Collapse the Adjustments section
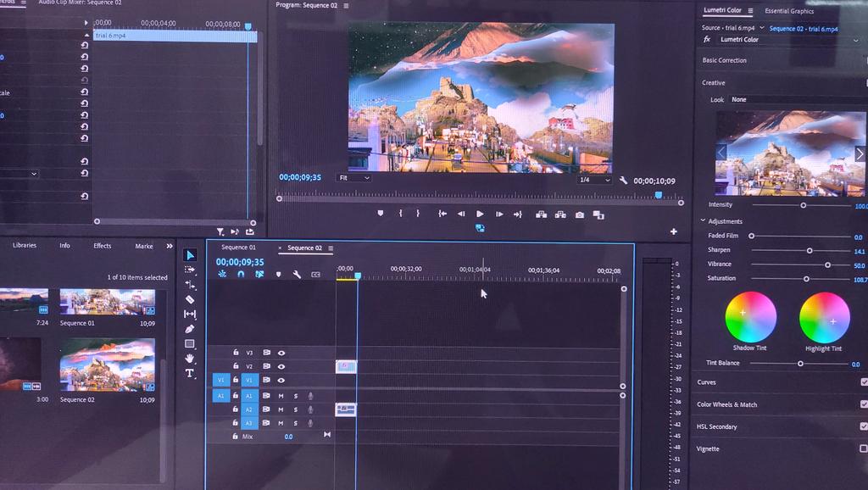Image resolution: width=868 pixels, height=490 pixels. click(703, 220)
